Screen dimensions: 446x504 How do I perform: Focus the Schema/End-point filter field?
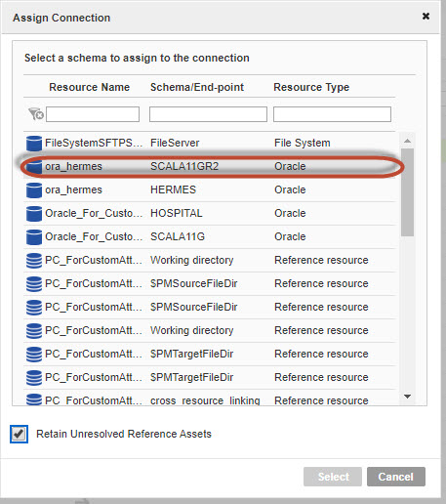[x=208, y=114]
